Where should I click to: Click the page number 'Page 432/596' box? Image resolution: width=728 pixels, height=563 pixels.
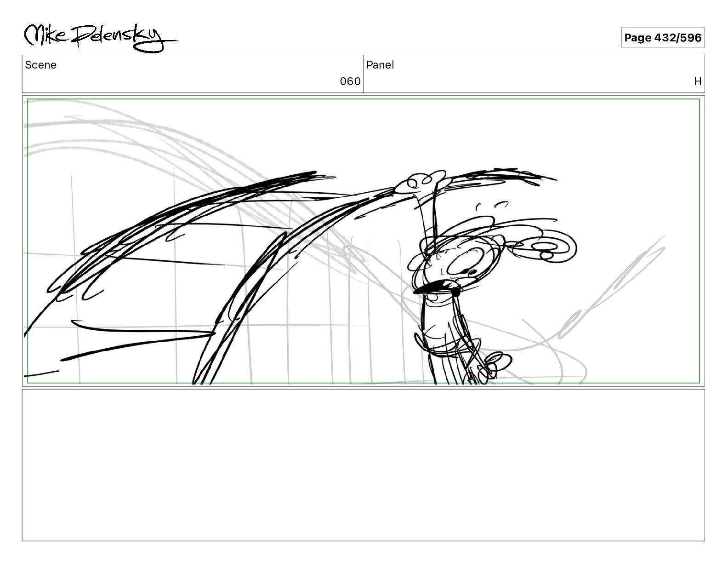[662, 38]
